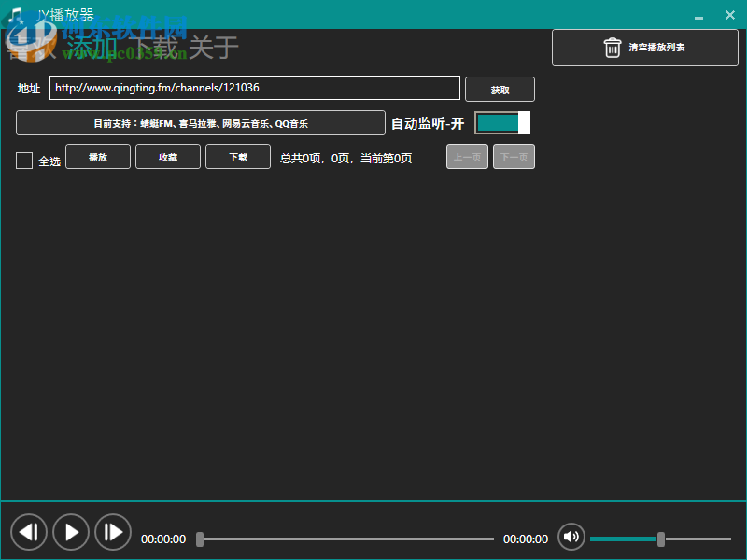Click the 获取 fetch button
Viewport: 747px width, 560px height.
500,88
